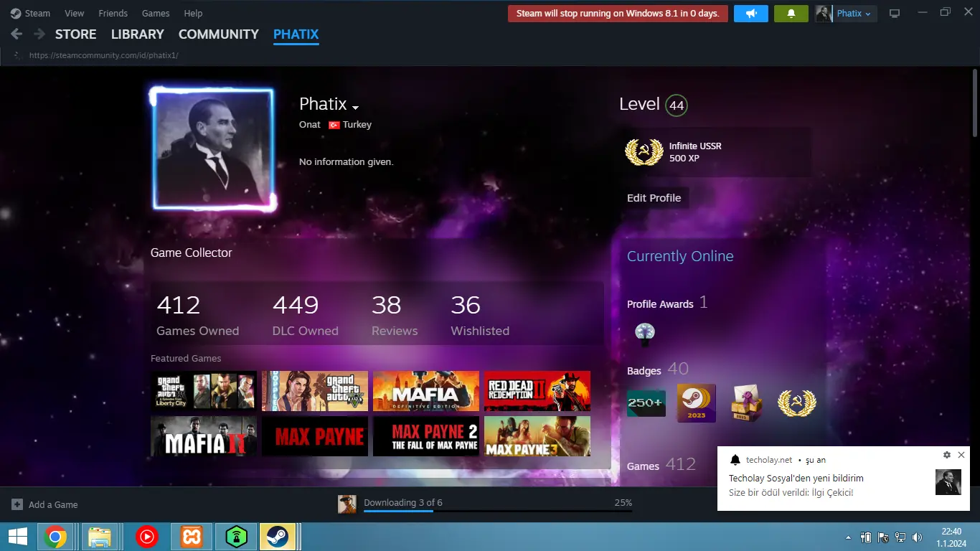Click the Level 44 badge circle
This screenshot has height=551, width=980.
point(676,105)
